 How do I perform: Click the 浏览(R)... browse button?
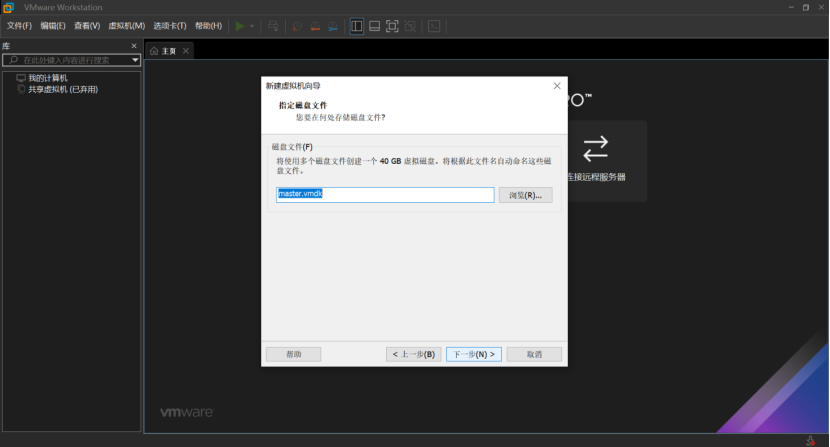pos(526,195)
